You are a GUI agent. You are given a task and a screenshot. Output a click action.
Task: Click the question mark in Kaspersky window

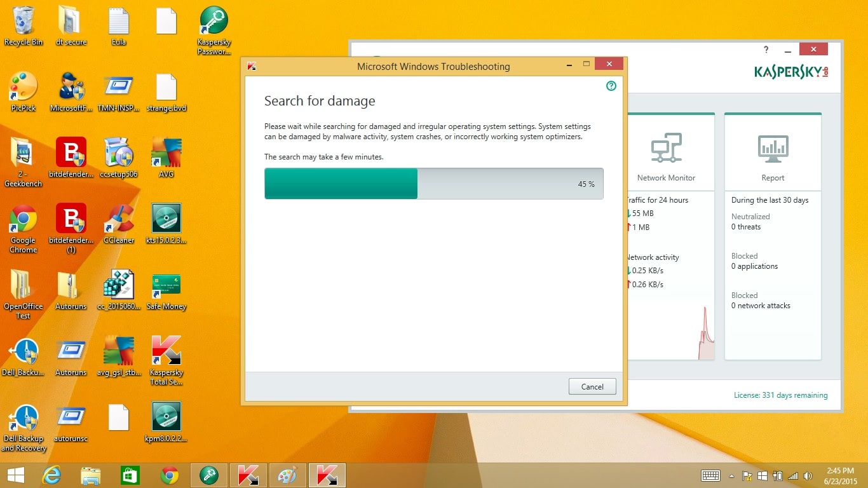[x=766, y=50]
